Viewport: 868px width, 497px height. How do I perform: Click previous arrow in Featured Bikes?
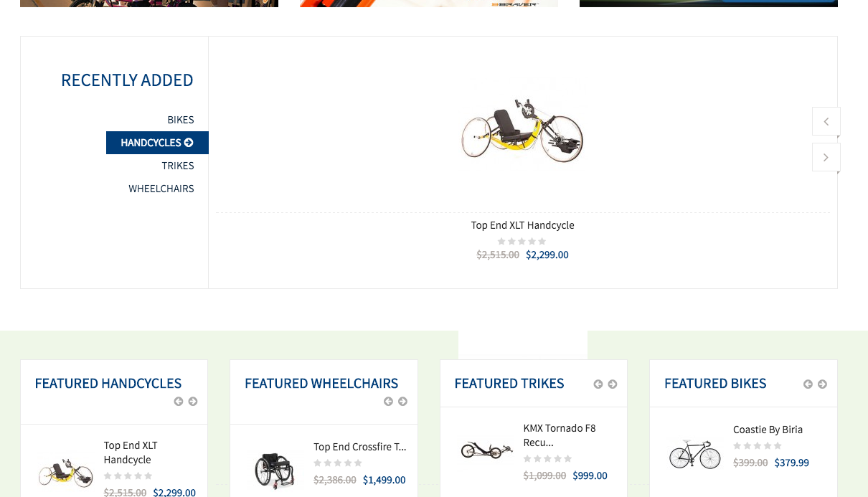tap(808, 384)
